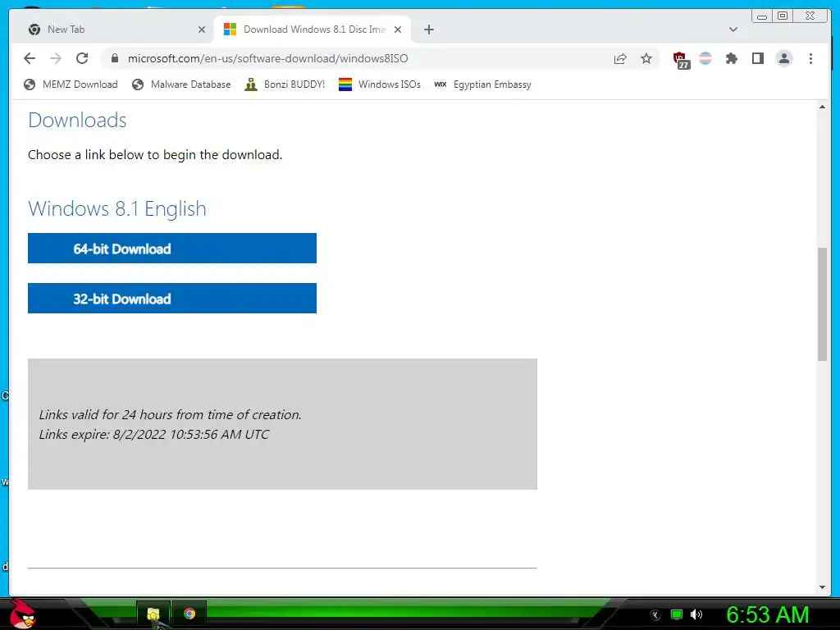Click the Downloads heading

tap(77, 120)
